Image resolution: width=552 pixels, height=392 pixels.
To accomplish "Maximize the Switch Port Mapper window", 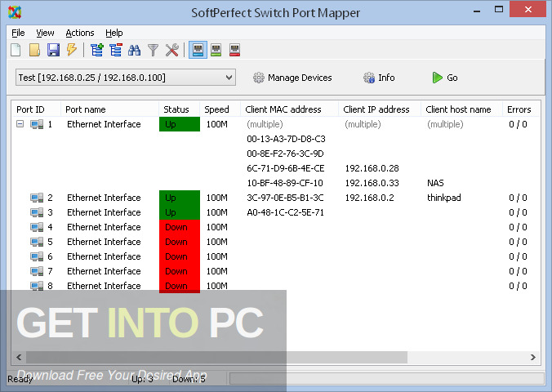I will tap(499, 10).
